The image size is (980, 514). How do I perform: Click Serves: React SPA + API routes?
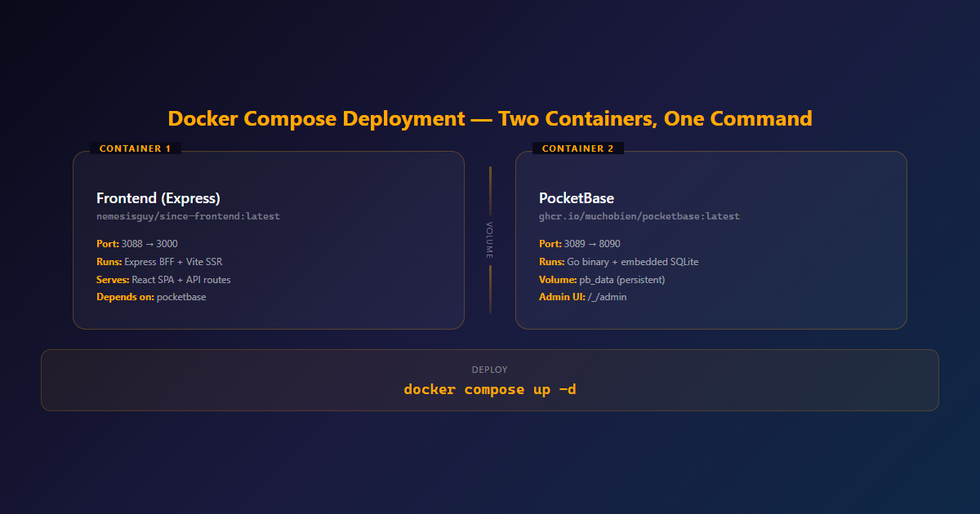coord(163,280)
